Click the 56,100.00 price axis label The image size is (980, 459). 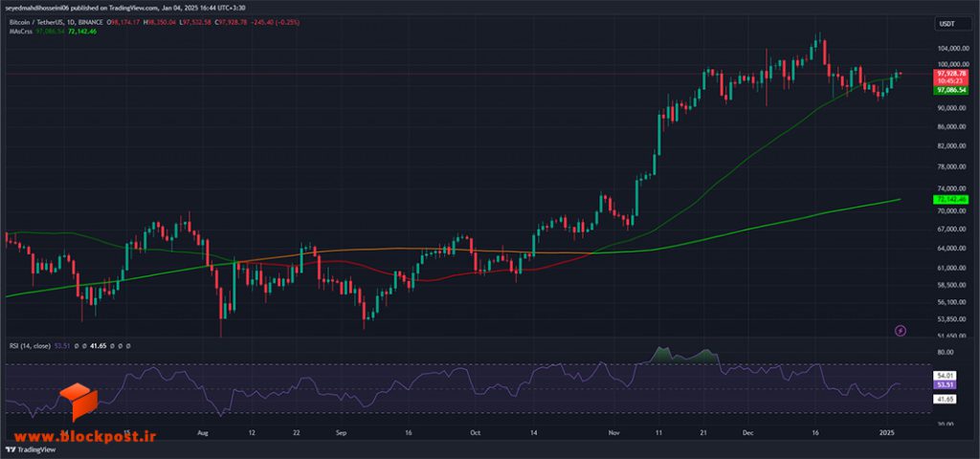coord(951,301)
